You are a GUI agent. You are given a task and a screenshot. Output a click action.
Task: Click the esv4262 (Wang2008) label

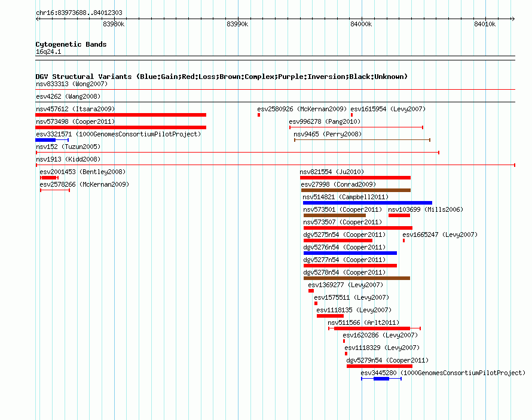[68, 96]
